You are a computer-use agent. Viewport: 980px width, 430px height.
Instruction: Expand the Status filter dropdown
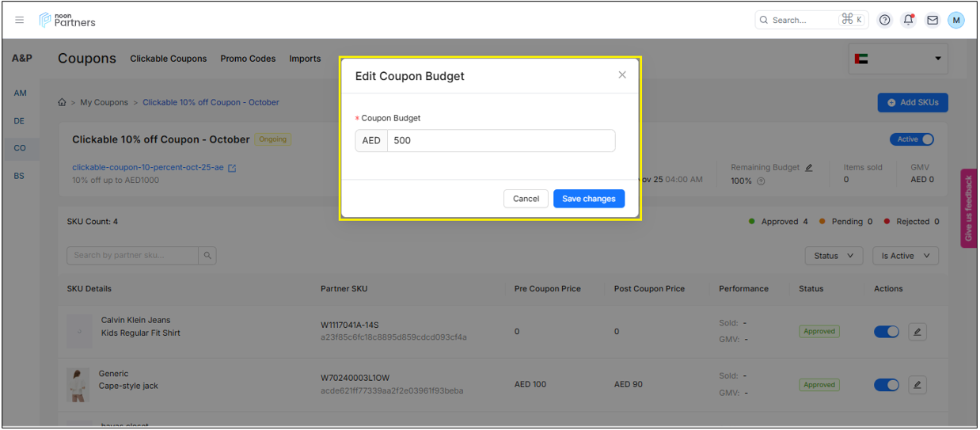834,256
